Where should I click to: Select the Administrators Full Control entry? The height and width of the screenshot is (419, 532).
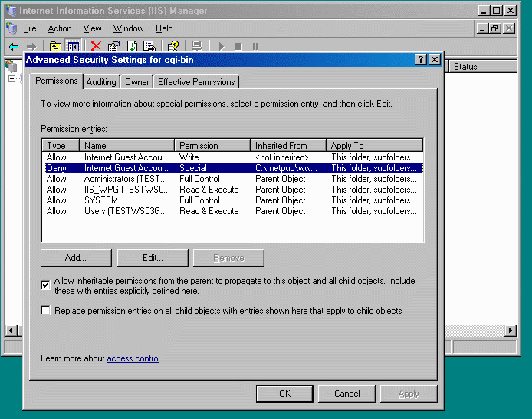coord(232,179)
